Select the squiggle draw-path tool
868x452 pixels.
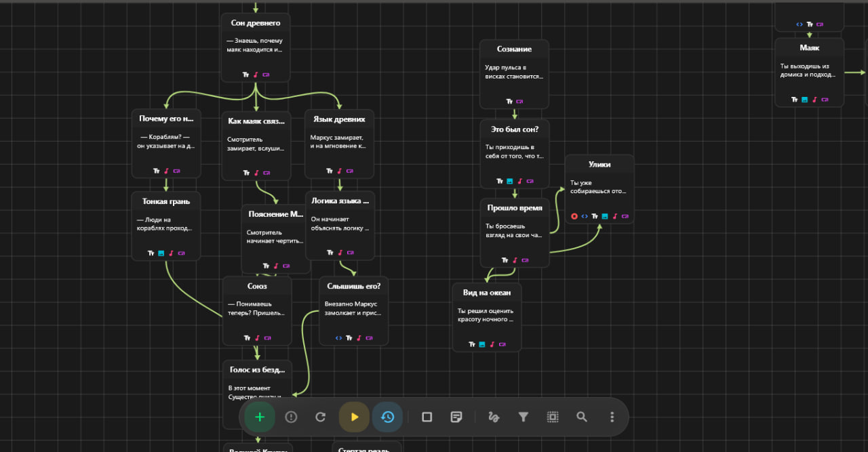click(x=494, y=417)
